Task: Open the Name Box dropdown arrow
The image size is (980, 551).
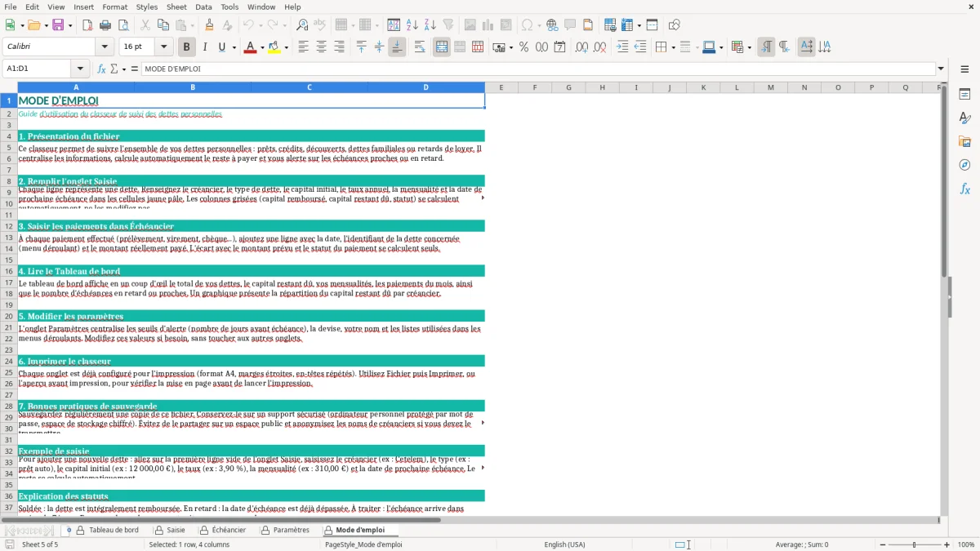Action: coord(80,69)
